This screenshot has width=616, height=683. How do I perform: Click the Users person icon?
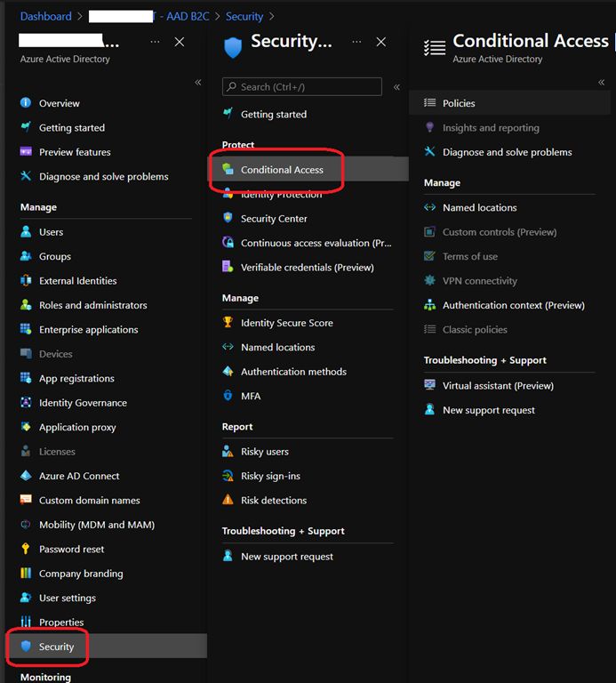pyautogui.click(x=26, y=232)
